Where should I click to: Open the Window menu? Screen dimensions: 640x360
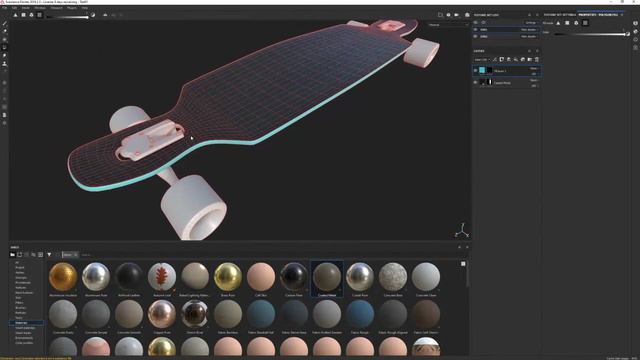coord(40,8)
